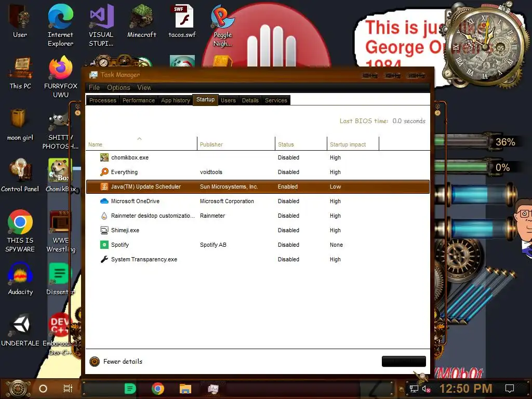This screenshot has height=399, width=532.
Task: Click the Shimeji.exe row icon
Action: (104, 230)
